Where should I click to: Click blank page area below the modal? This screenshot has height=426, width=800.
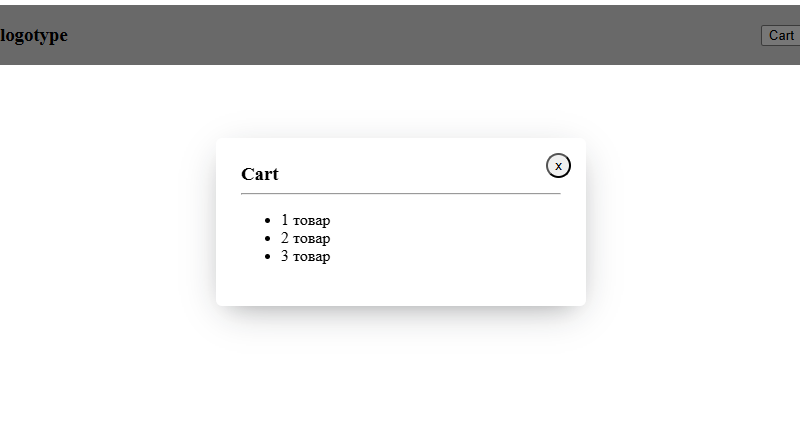click(400, 380)
